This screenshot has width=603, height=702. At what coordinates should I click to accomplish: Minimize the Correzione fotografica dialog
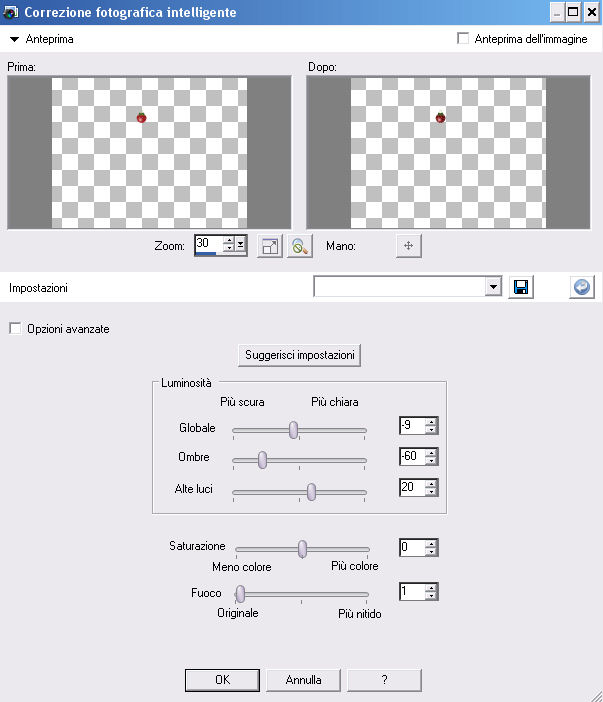(x=557, y=12)
